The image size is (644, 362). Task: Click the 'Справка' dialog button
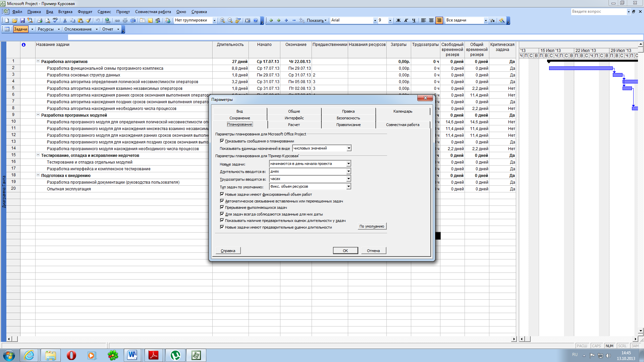228,251
